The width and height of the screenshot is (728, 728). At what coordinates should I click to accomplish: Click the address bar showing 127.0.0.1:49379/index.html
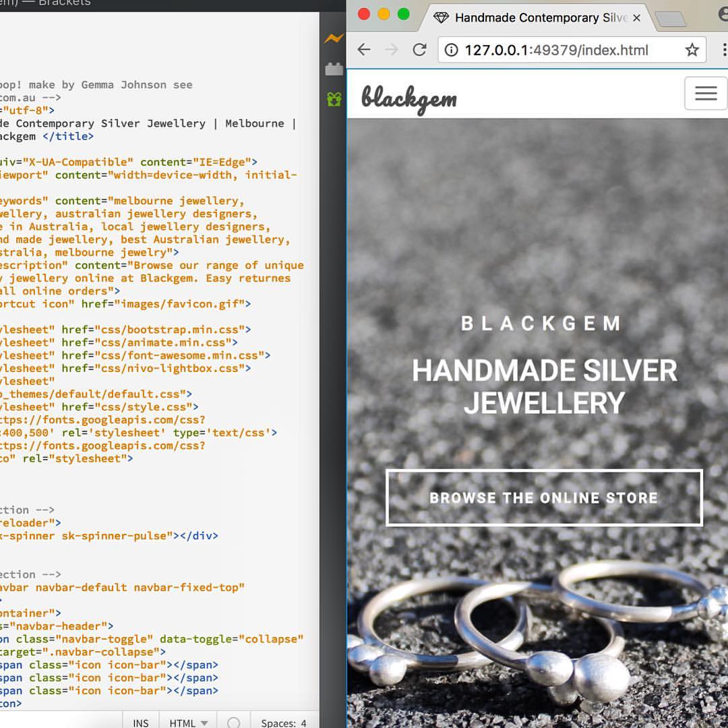click(572, 50)
